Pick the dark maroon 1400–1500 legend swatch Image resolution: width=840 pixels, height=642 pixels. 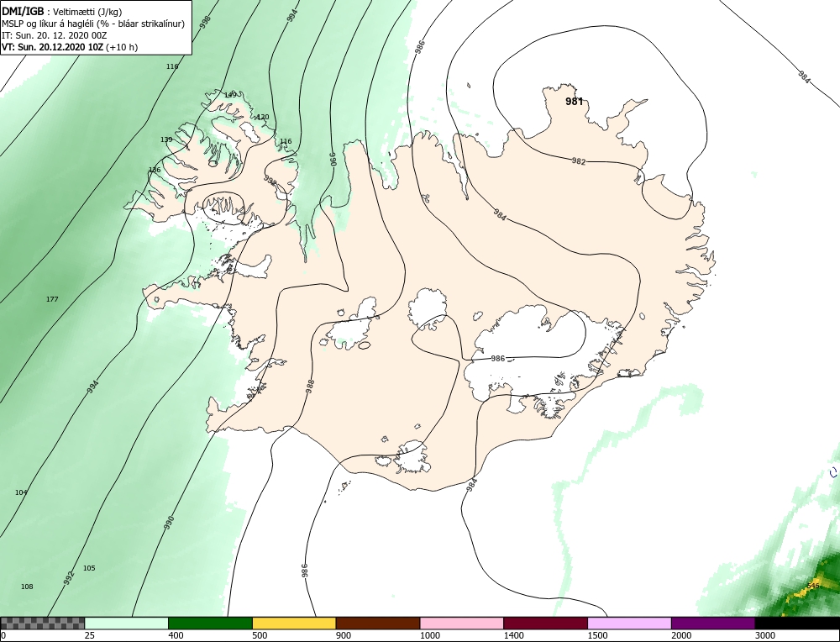coord(545,624)
